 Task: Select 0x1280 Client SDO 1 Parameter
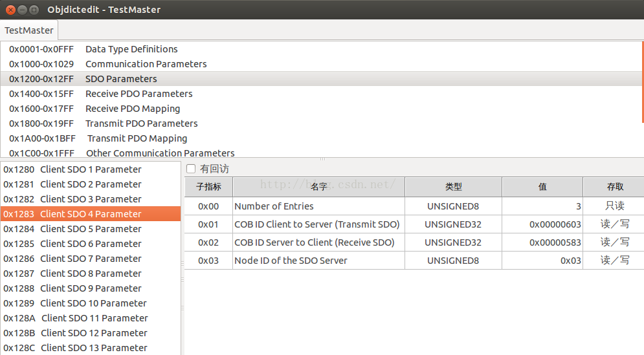(91, 169)
